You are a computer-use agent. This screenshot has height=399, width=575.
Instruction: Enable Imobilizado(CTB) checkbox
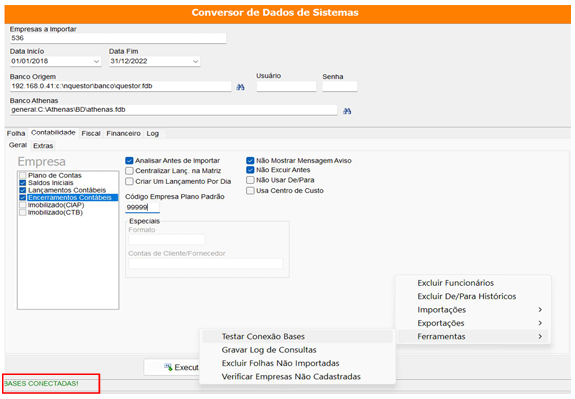23,212
